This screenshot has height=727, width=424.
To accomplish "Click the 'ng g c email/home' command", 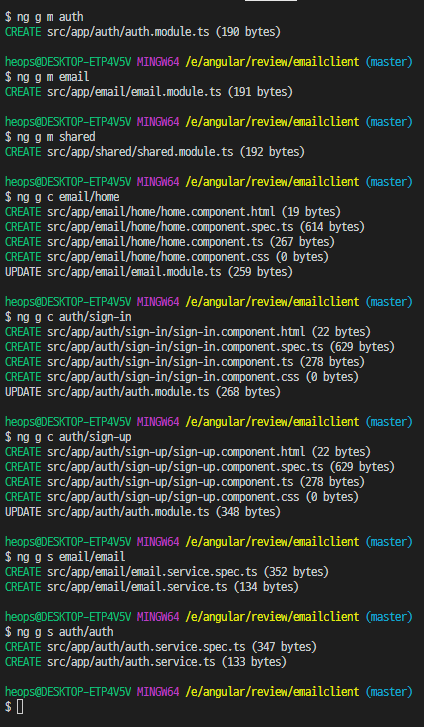I will coord(68,197).
